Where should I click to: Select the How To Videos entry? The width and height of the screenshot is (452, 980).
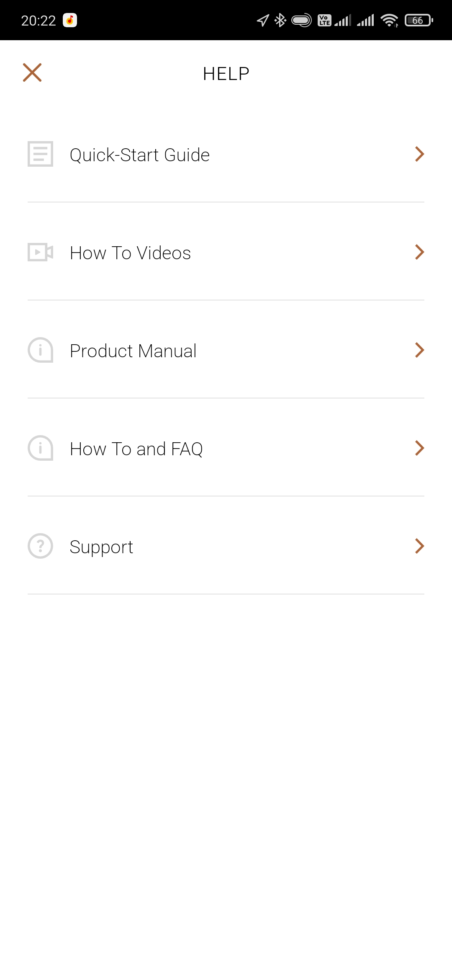[130, 253]
